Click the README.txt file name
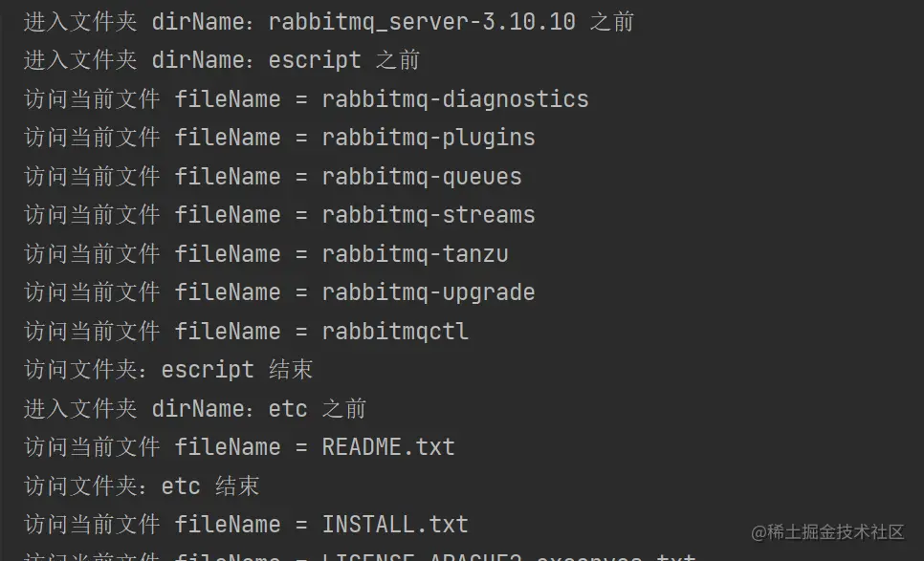The height and width of the screenshot is (561, 924). [388, 447]
